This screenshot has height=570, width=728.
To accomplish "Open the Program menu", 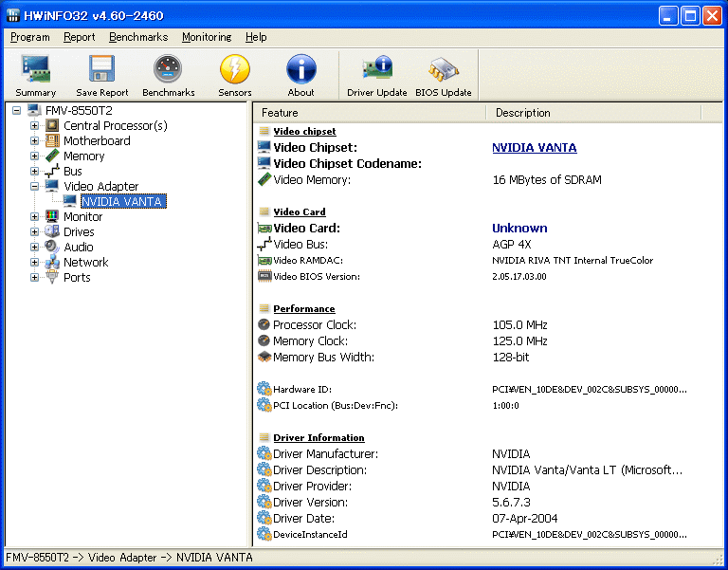I will point(30,37).
